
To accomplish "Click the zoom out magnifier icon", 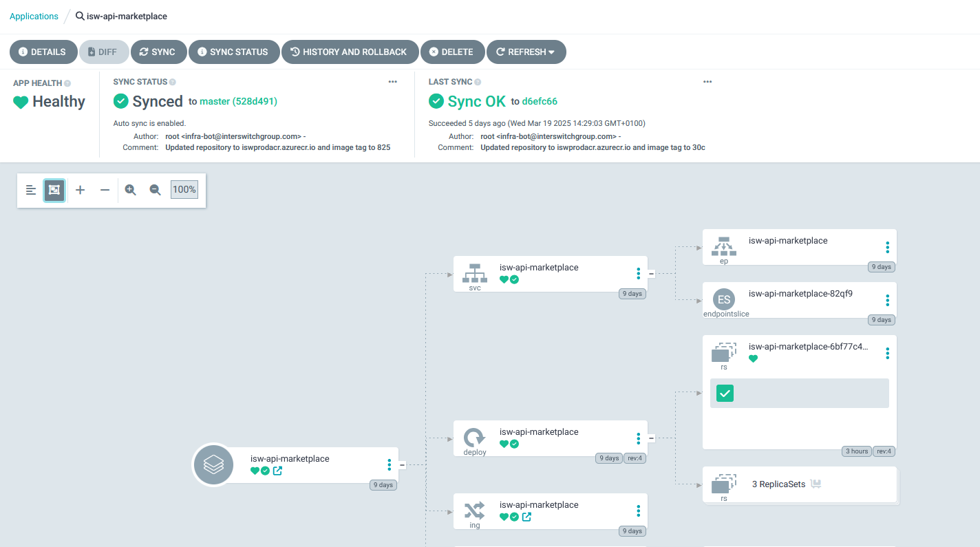I will coord(156,190).
